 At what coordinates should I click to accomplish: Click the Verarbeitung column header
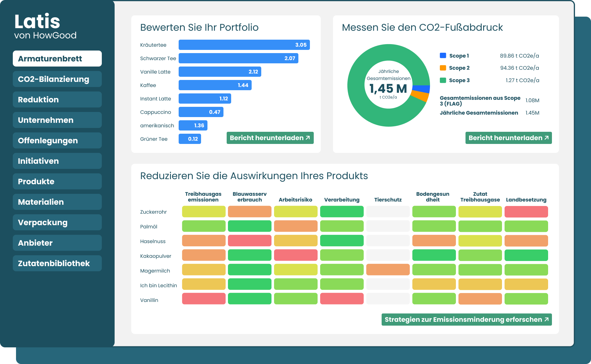[x=342, y=200]
